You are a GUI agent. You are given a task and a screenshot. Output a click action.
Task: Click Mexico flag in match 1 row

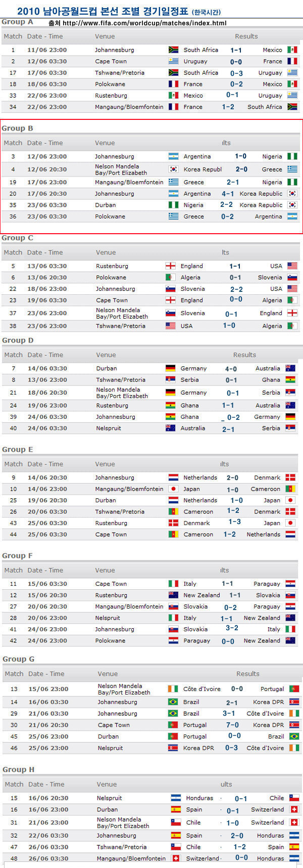coord(292,50)
